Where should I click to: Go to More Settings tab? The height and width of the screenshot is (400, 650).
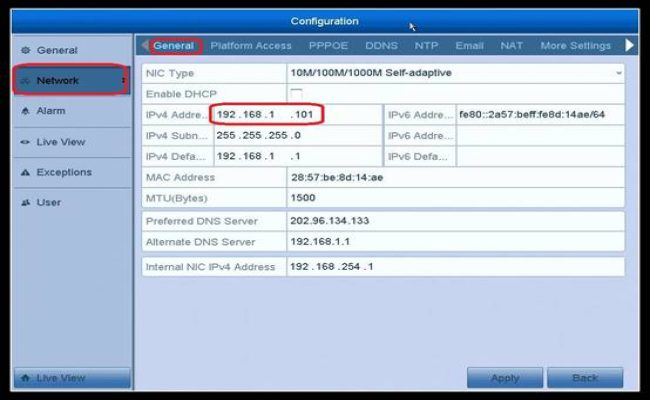point(575,45)
